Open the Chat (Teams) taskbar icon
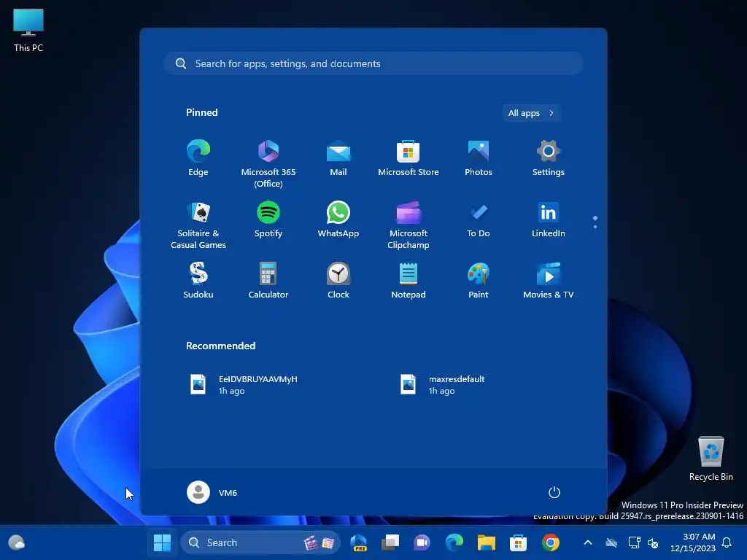747x560 pixels. [422, 542]
